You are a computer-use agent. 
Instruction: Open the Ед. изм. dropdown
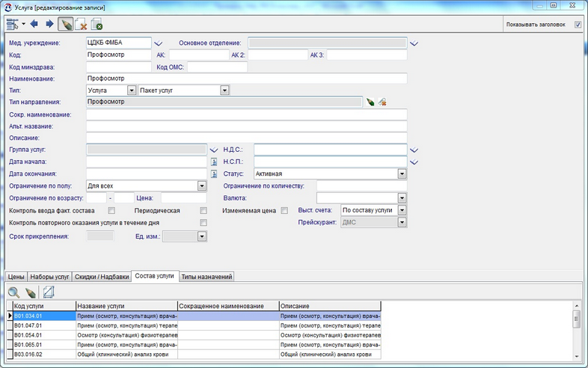click(202, 236)
